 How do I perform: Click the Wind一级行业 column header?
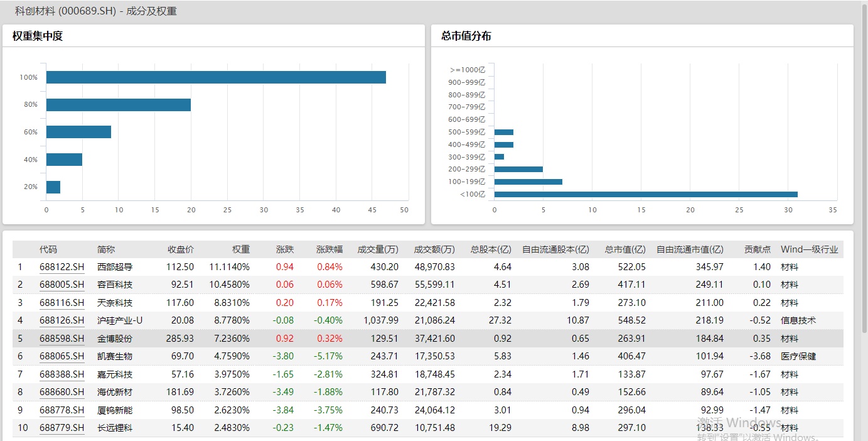pyautogui.click(x=809, y=249)
